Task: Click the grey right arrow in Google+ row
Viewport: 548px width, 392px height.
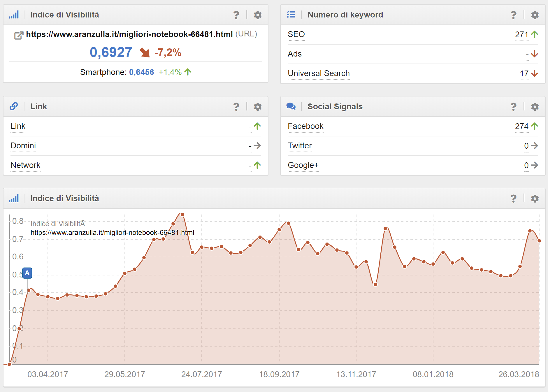Action: pos(534,165)
